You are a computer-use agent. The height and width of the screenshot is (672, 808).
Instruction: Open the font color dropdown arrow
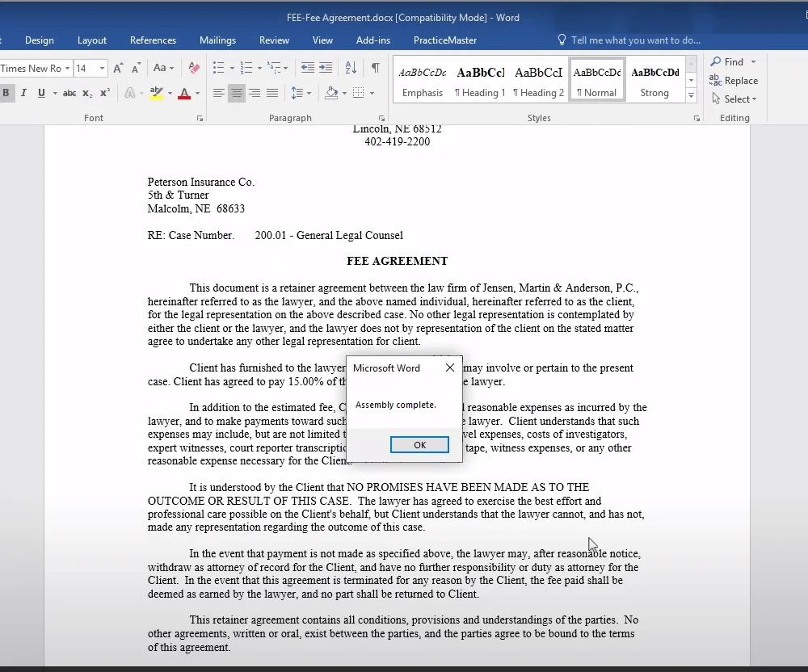click(197, 94)
